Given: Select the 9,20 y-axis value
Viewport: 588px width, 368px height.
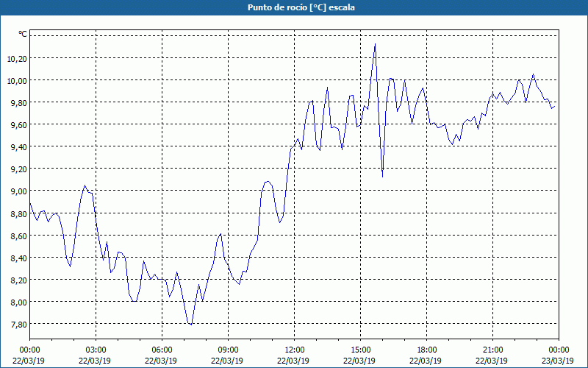Looking at the screenshot, I should click(20, 169).
